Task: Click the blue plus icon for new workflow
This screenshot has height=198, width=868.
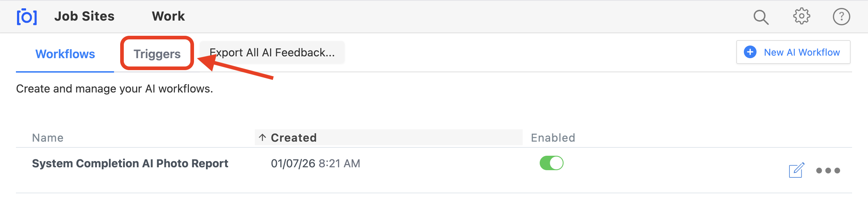Action: (x=750, y=52)
